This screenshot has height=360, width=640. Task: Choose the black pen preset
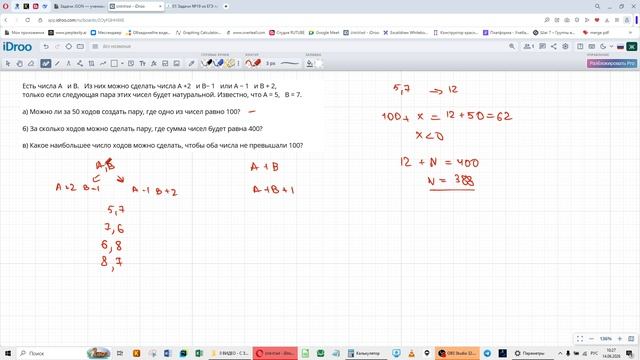click(x=207, y=63)
